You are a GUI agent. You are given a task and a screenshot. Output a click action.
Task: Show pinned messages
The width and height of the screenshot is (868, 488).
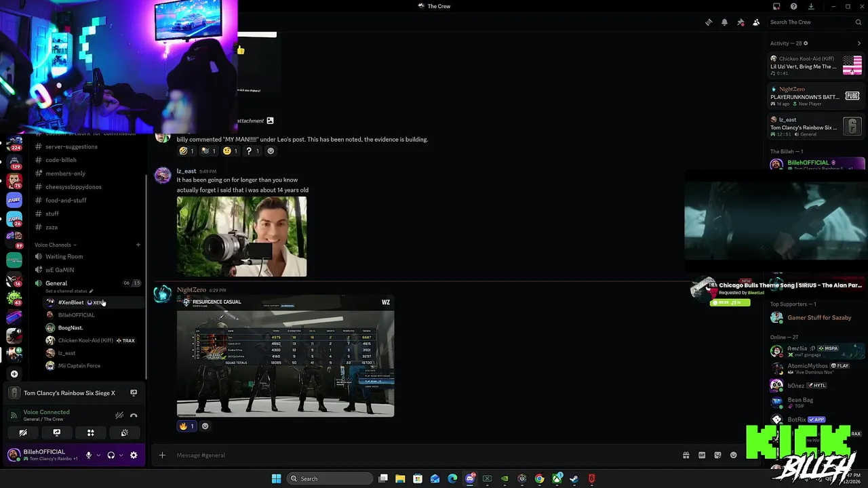pyautogui.click(x=741, y=22)
